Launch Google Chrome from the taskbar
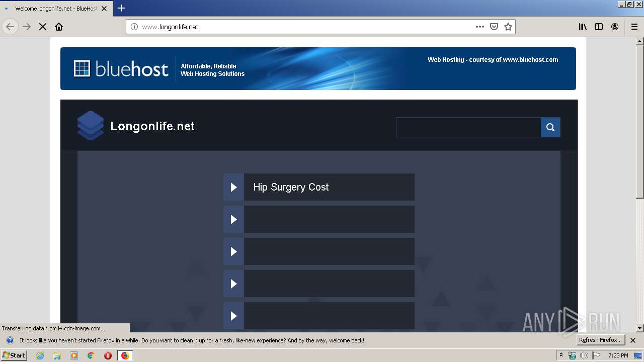Image resolution: width=644 pixels, height=362 pixels. [91, 355]
